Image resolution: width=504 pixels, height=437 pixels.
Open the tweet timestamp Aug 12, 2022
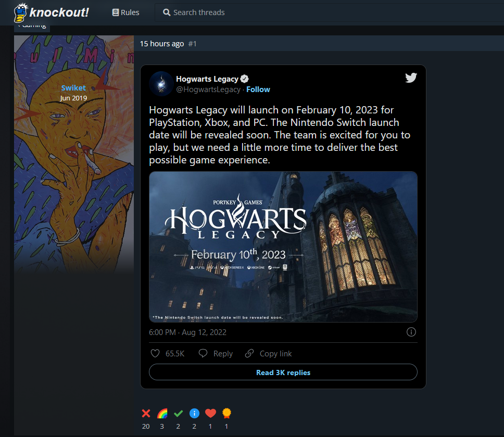pyautogui.click(x=188, y=332)
